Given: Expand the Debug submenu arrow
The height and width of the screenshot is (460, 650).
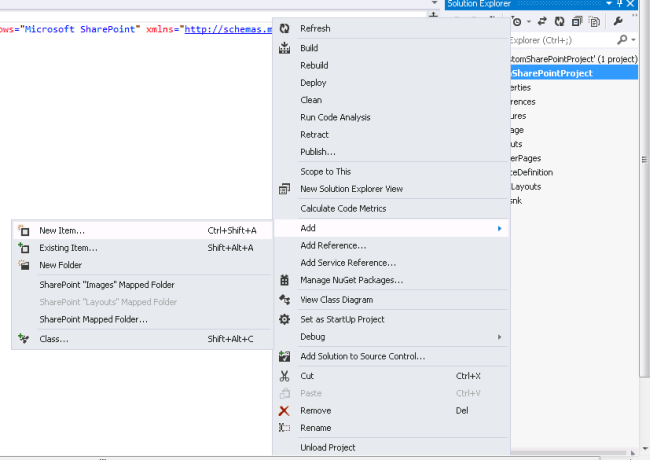Looking at the screenshot, I should (499, 337).
